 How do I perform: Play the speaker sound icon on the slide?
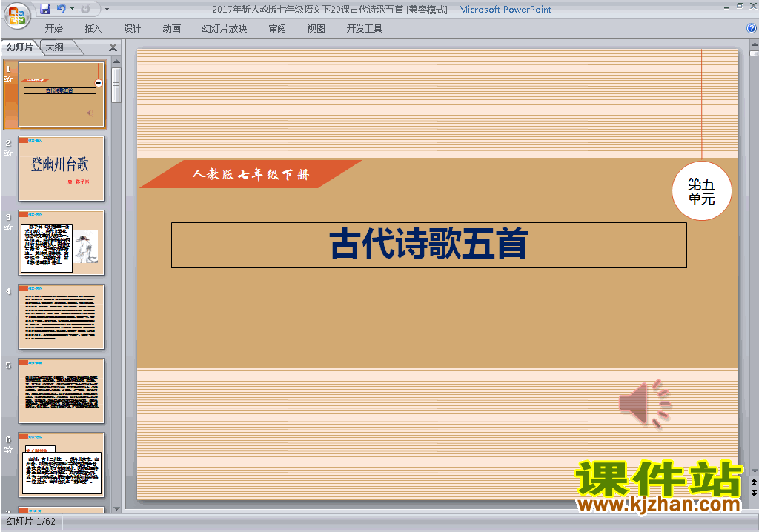tap(645, 403)
